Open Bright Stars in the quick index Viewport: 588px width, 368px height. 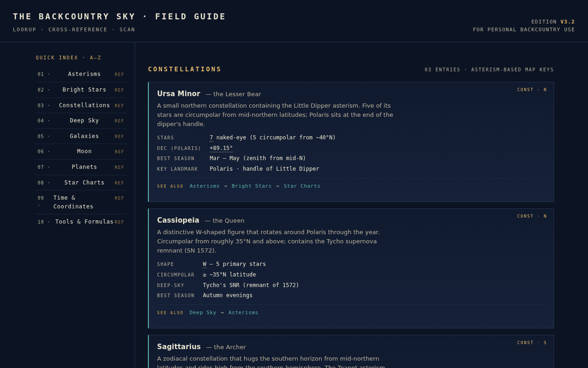point(81,90)
